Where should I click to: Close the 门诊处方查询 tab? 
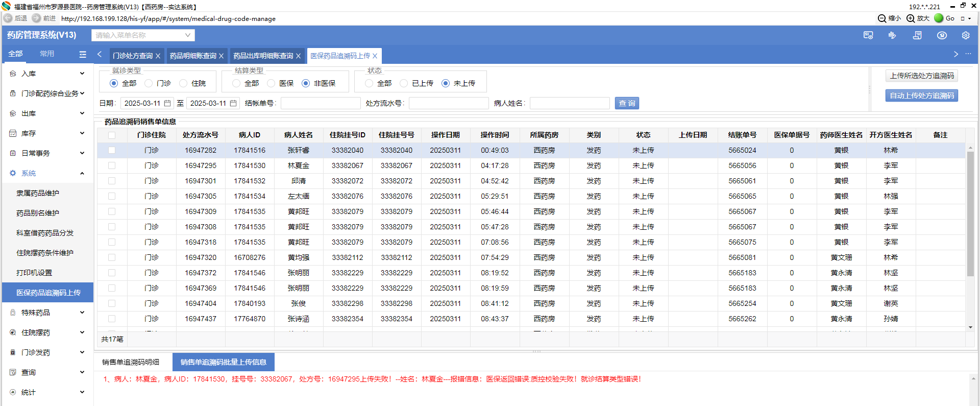pyautogui.click(x=158, y=56)
